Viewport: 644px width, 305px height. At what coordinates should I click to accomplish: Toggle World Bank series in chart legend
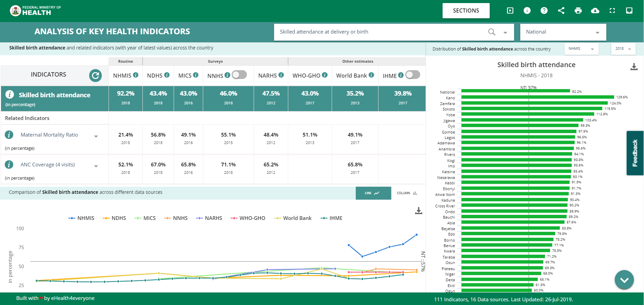pos(293,218)
